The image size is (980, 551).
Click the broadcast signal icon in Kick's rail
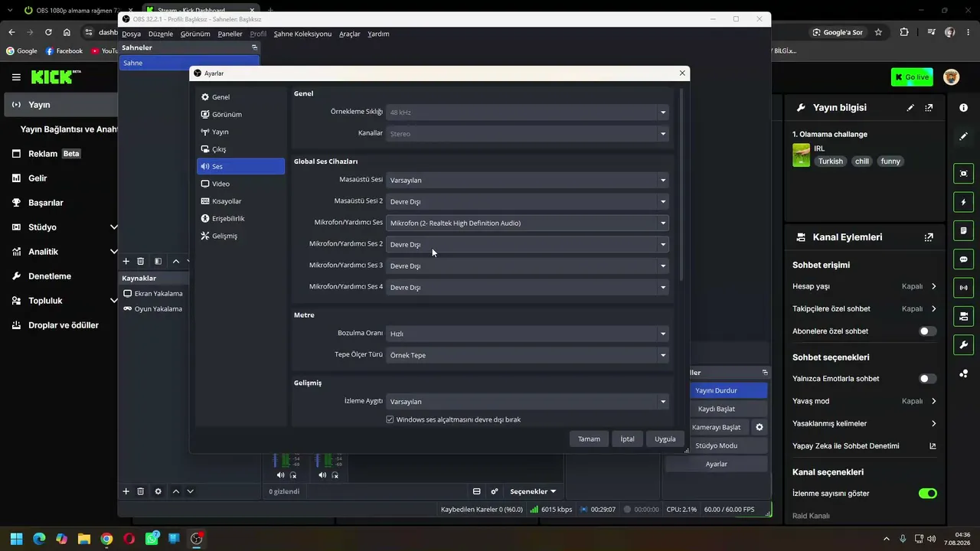(963, 288)
